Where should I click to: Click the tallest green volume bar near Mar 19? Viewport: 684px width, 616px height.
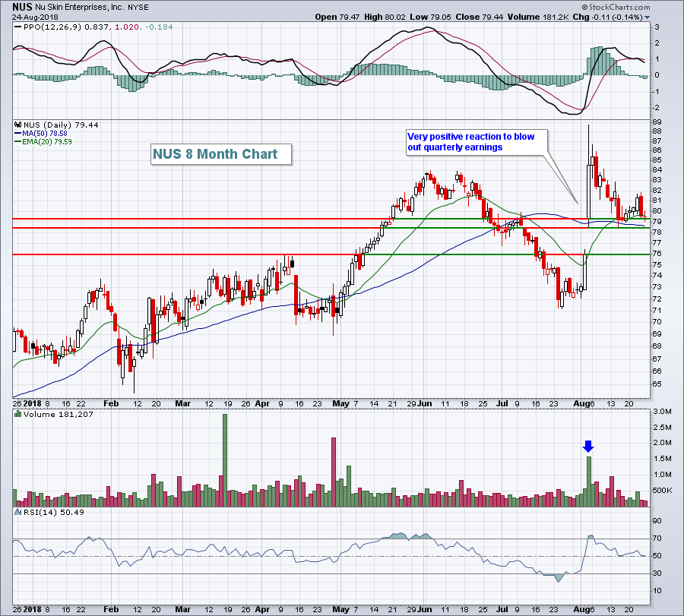[225, 460]
